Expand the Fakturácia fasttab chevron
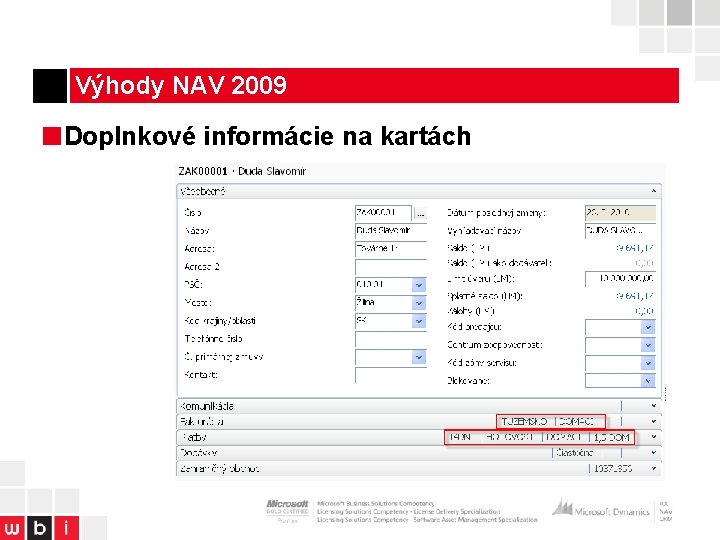The width and height of the screenshot is (720, 540). pyautogui.click(x=653, y=422)
